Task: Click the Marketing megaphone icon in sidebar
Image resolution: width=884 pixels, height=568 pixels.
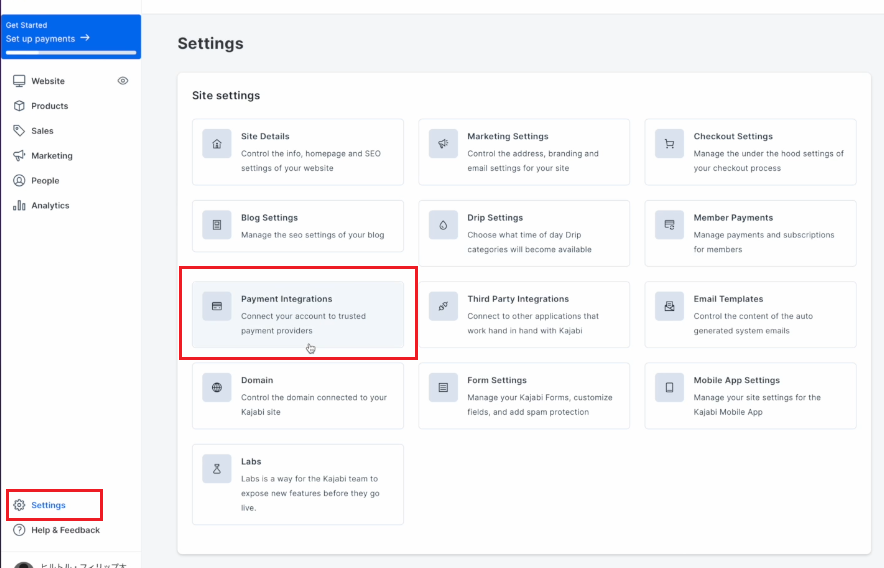Action: [x=19, y=156]
